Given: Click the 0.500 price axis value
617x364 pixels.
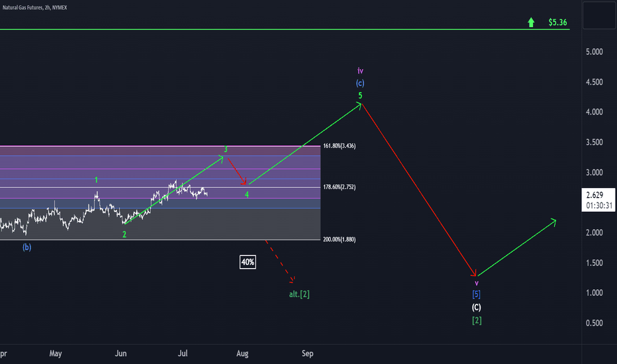Looking at the screenshot, I should (594, 323).
